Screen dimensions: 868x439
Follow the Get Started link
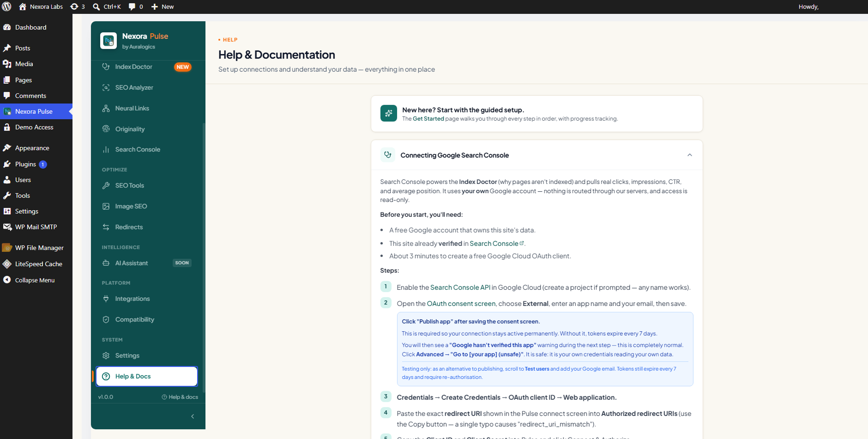coord(428,119)
